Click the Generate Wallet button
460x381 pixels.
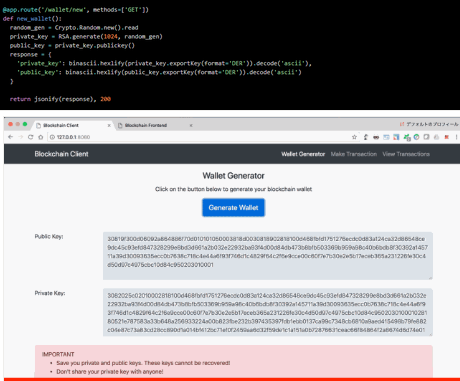coord(233,208)
